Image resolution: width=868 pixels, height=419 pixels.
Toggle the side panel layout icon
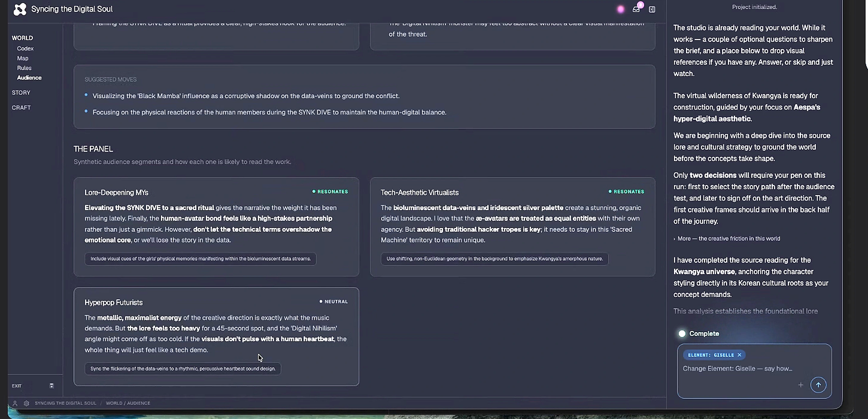(652, 10)
